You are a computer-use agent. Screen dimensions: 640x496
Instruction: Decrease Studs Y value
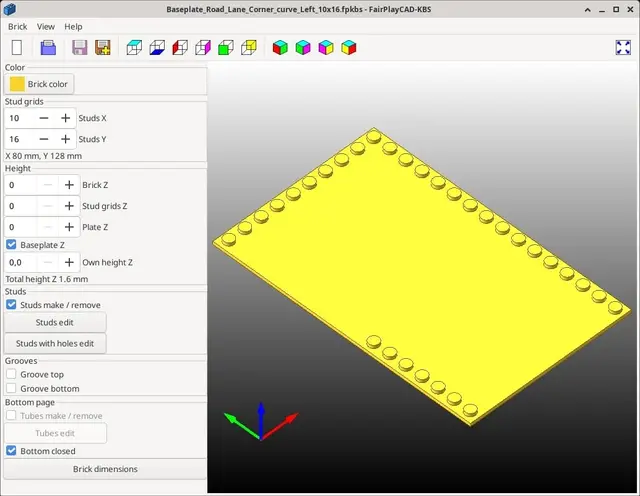pos(44,139)
